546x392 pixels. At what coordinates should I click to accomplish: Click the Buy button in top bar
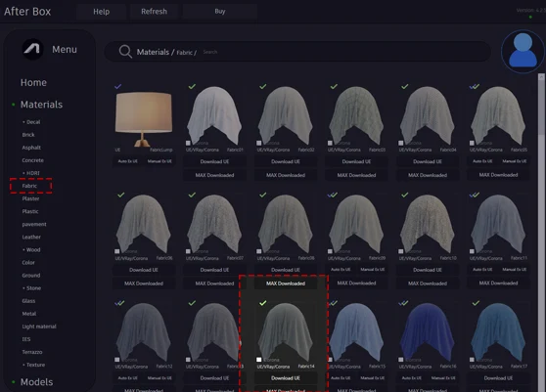coord(220,12)
